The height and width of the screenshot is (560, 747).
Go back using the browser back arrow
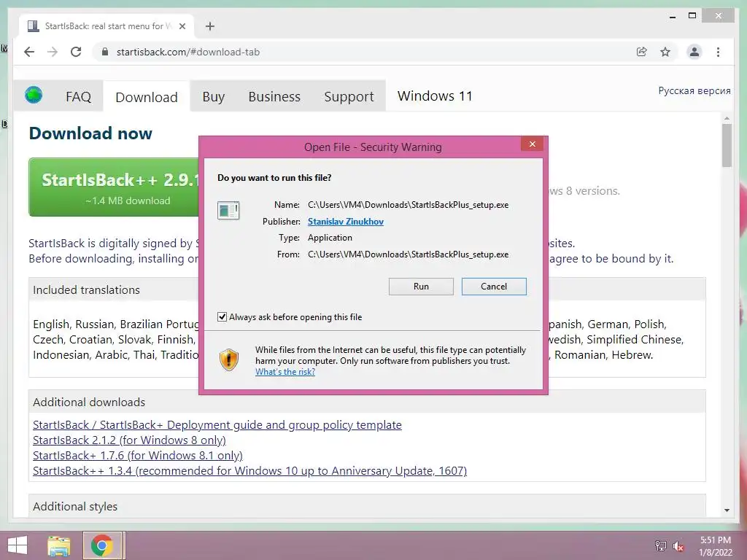click(x=29, y=52)
